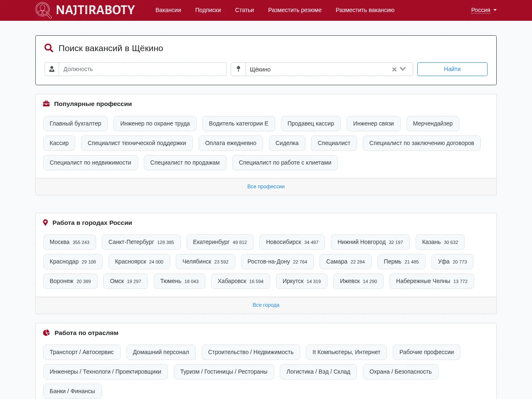Choose Новосибирск city tag

pos(292,242)
